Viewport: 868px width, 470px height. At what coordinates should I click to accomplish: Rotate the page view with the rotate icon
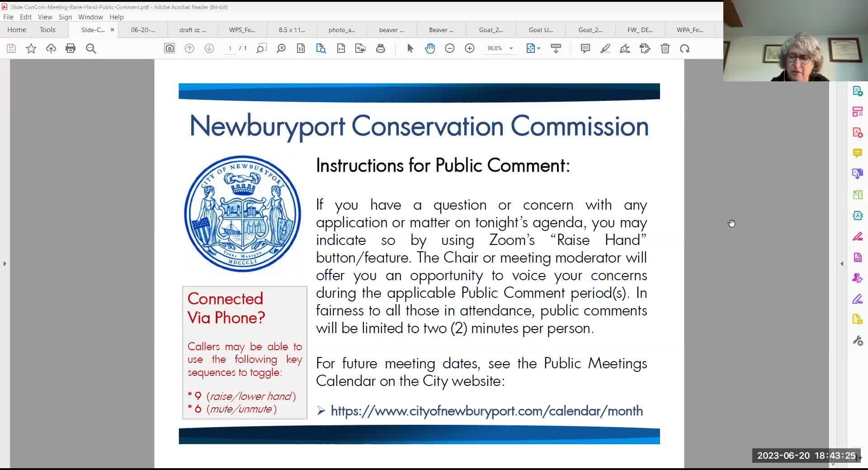[x=685, y=48]
